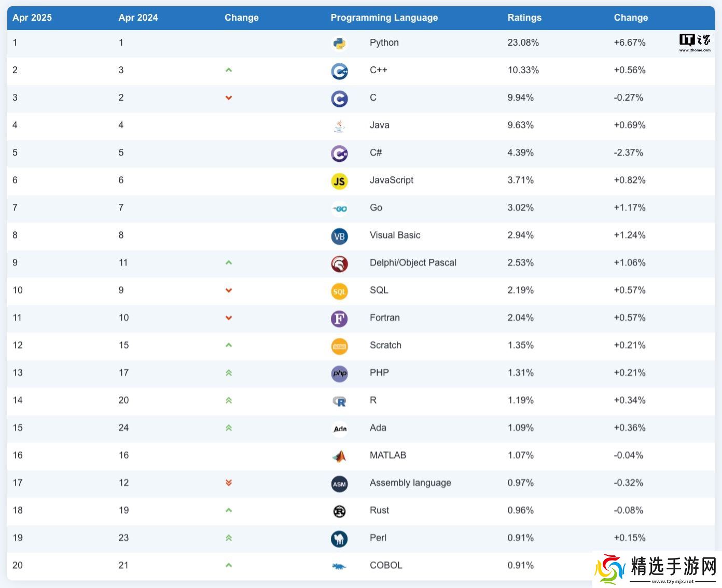Click the PHP logo icon

tap(339, 373)
